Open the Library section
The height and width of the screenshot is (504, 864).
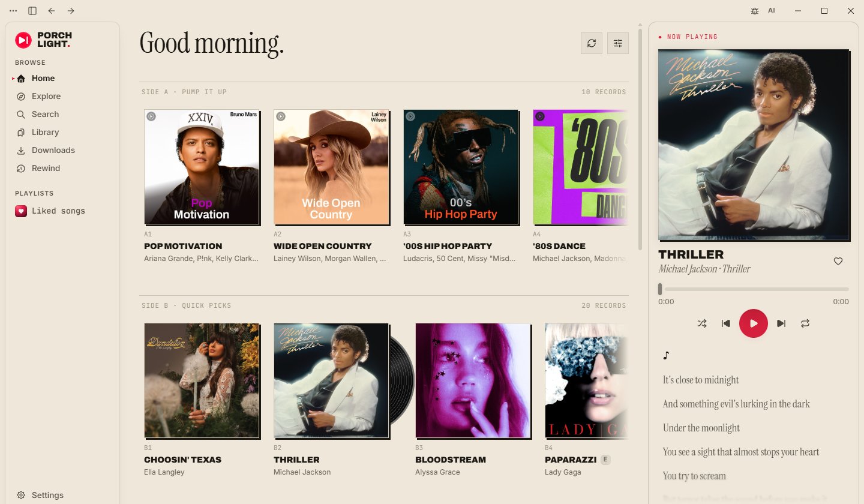click(62, 132)
